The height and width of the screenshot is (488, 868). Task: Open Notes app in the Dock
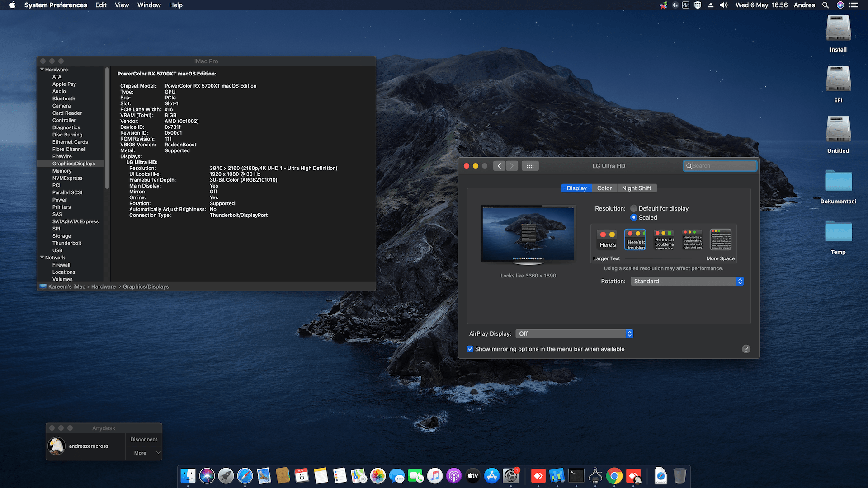click(x=321, y=476)
